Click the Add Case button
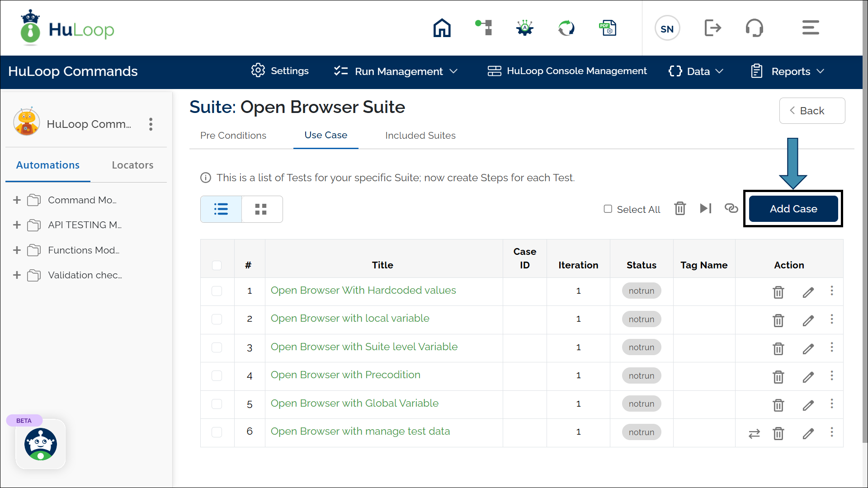This screenshot has width=868, height=488. [x=793, y=209]
